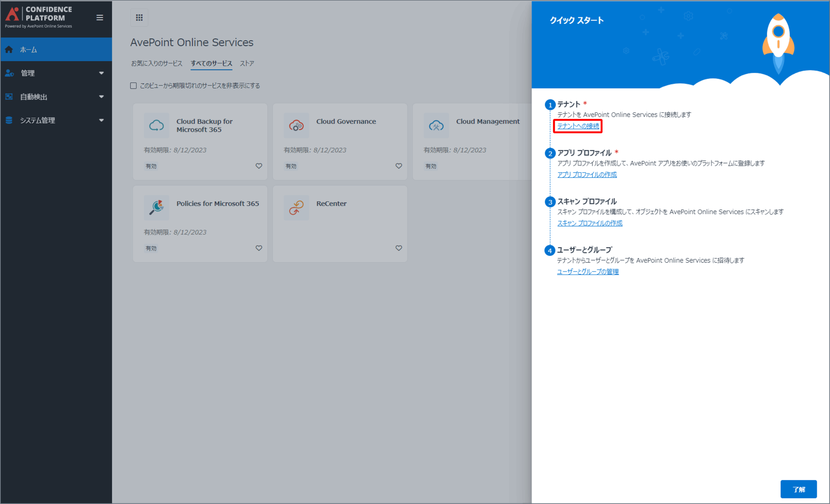Click the ホーム home icon in sidebar

(9, 50)
